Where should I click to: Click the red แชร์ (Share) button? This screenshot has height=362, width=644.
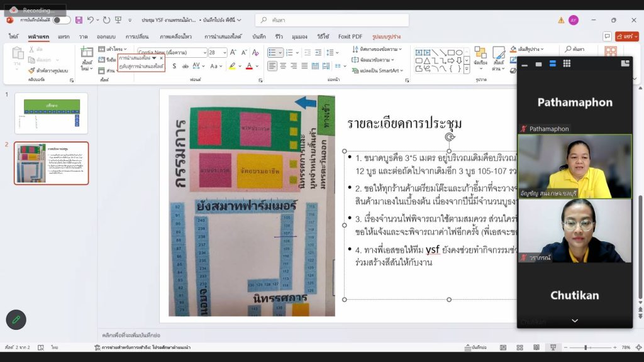click(x=626, y=36)
